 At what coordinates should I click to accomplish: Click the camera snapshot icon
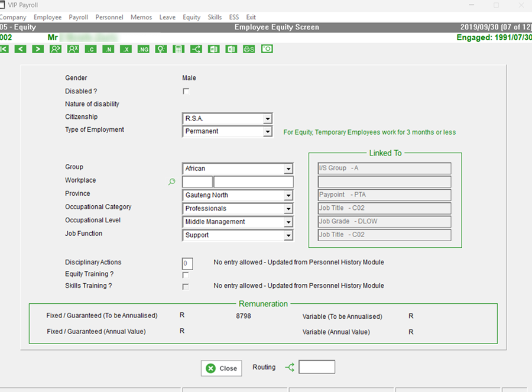(267, 49)
